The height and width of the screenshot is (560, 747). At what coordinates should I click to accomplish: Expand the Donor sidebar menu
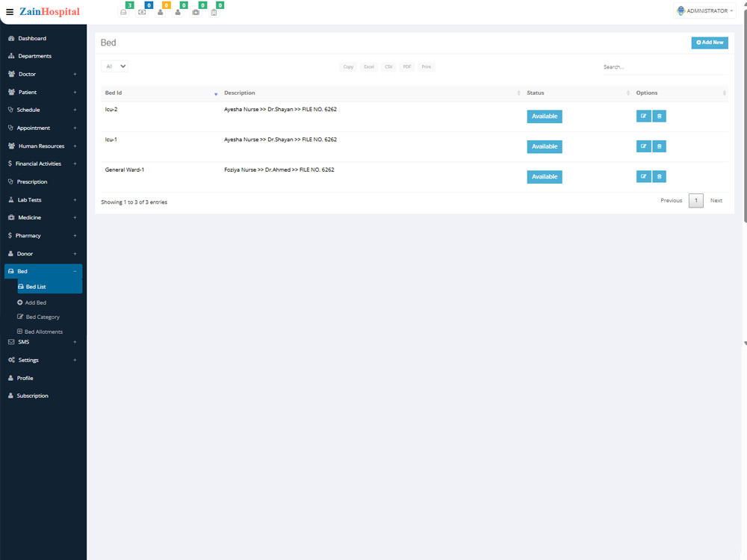point(43,254)
